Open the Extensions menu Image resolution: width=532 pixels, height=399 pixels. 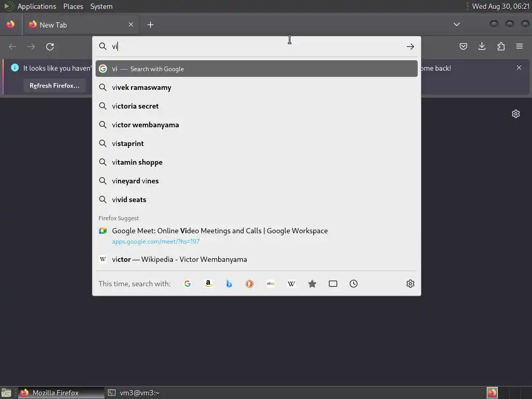(x=501, y=46)
